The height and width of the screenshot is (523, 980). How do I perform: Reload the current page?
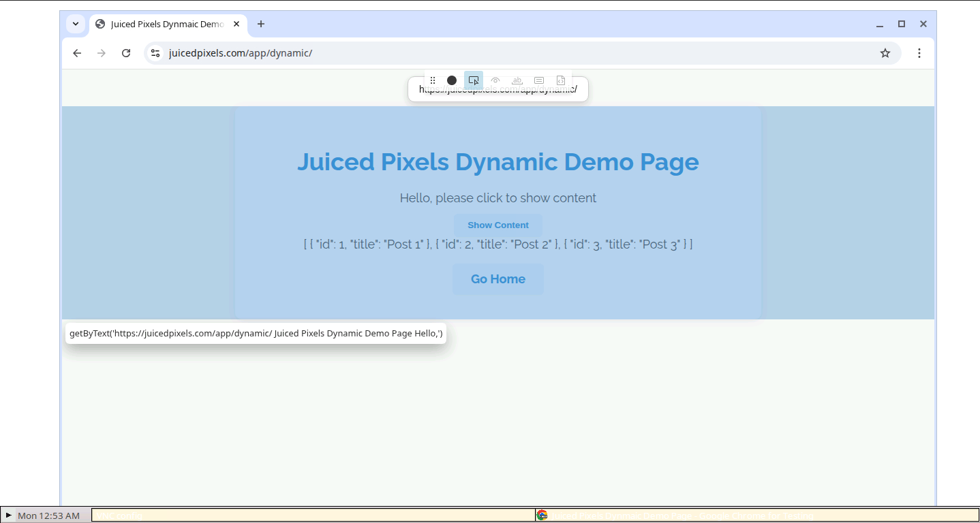click(126, 53)
